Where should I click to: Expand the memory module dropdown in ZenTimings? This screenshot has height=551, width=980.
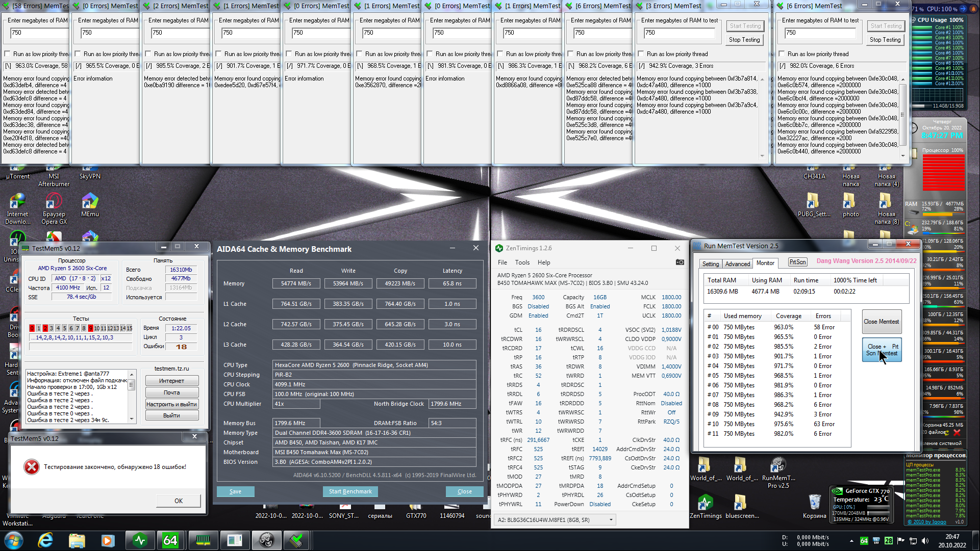[x=611, y=520]
